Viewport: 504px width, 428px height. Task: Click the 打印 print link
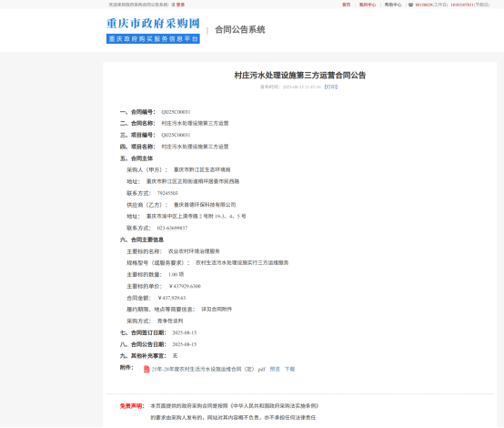click(x=331, y=87)
